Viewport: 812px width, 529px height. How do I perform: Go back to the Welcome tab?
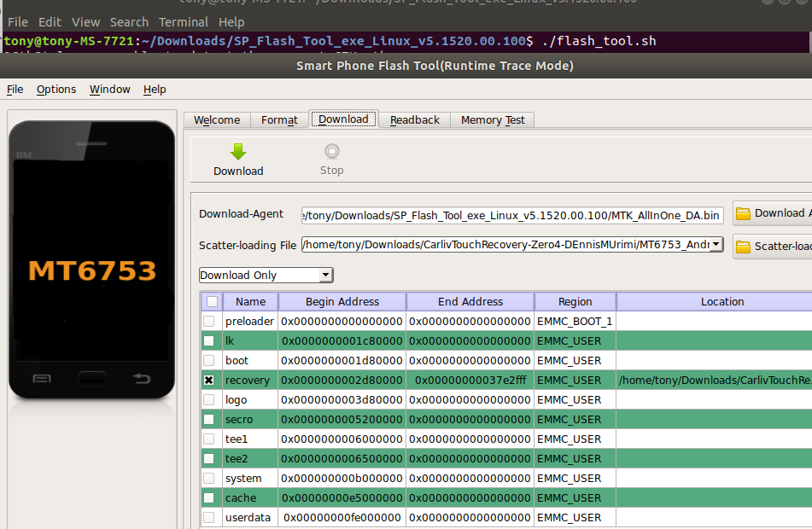pyautogui.click(x=216, y=119)
